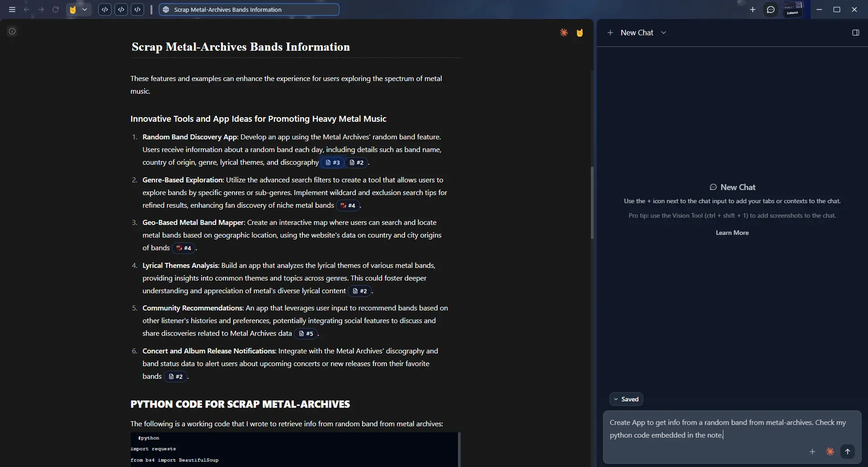Viewport: 868px width, 467px height.
Task: Go back with the left arrow
Action: coord(27,10)
